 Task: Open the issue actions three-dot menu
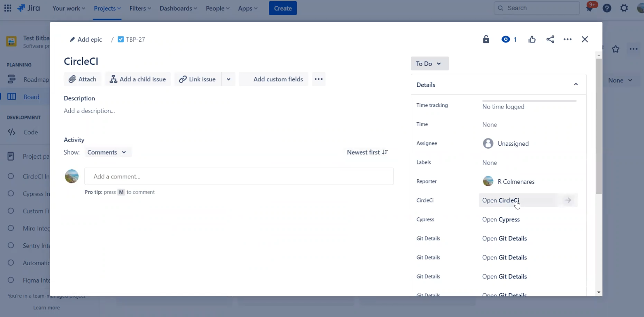pyautogui.click(x=568, y=39)
